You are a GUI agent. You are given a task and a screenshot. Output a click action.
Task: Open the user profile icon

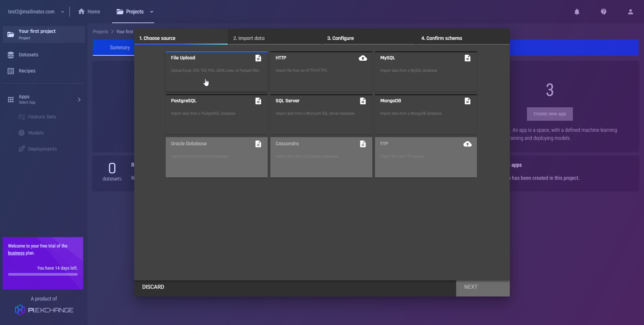pyautogui.click(x=630, y=12)
